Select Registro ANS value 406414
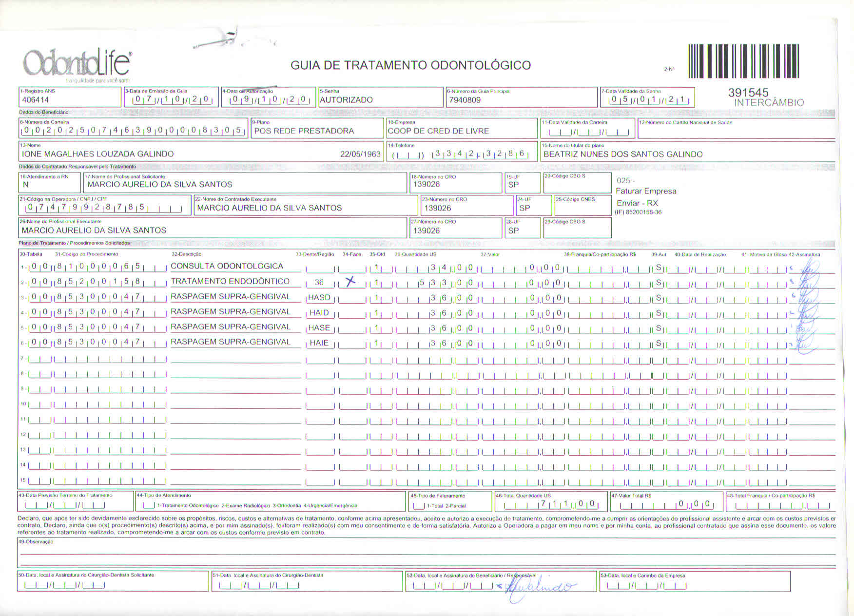This screenshot has width=854, height=616. click(35, 100)
